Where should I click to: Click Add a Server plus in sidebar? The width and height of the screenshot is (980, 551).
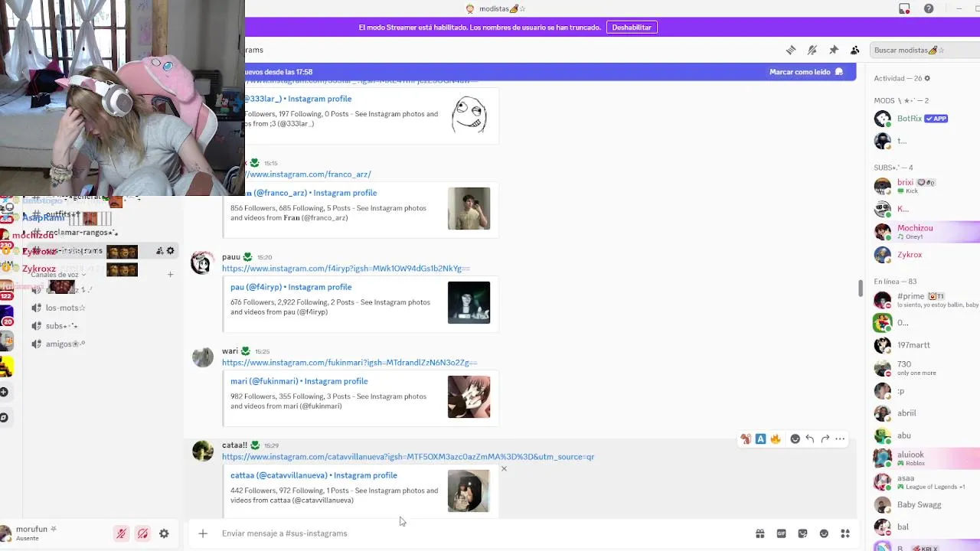(x=4, y=392)
